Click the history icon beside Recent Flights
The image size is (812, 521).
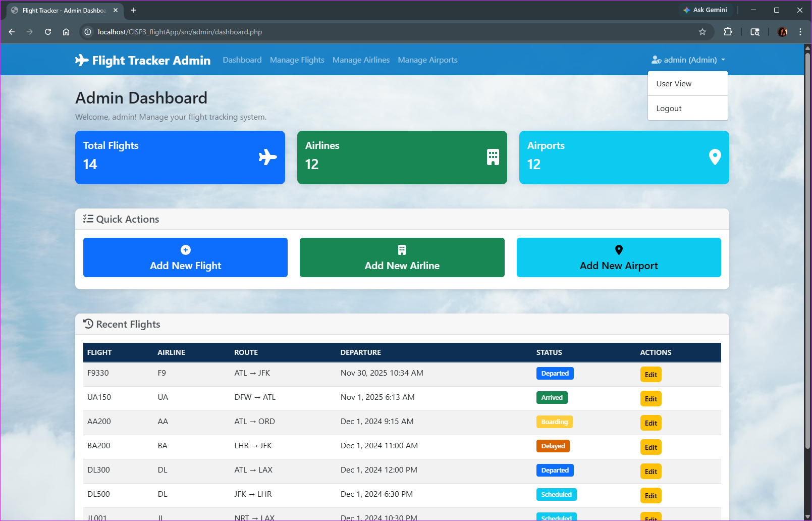coord(88,324)
